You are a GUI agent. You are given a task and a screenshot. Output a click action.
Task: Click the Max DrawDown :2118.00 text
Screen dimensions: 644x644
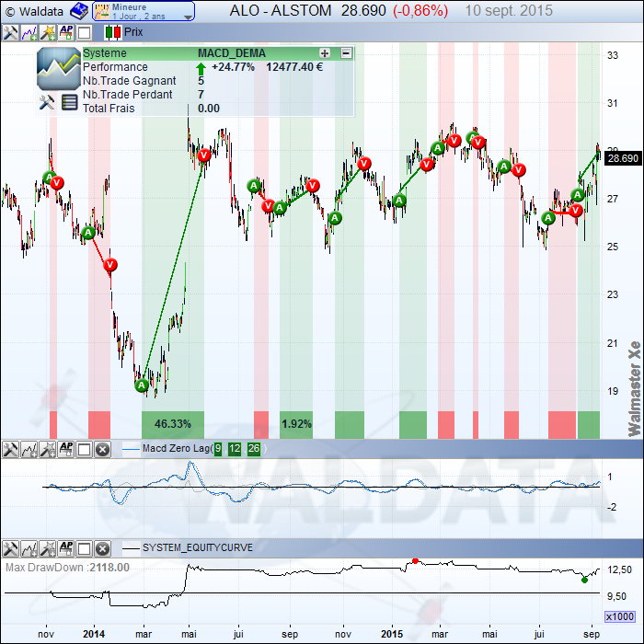pyautogui.click(x=67, y=568)
